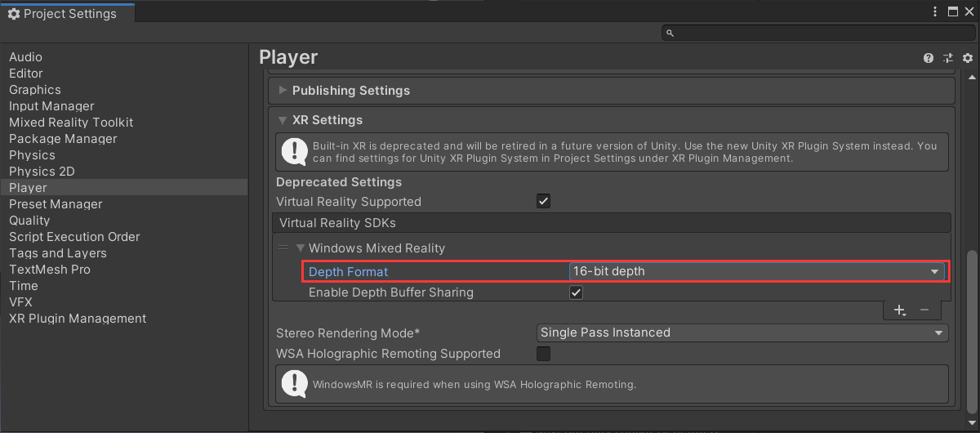Open the Mixed Reality Toolkit settings category
980x433 pixels.
coord(71,123)
